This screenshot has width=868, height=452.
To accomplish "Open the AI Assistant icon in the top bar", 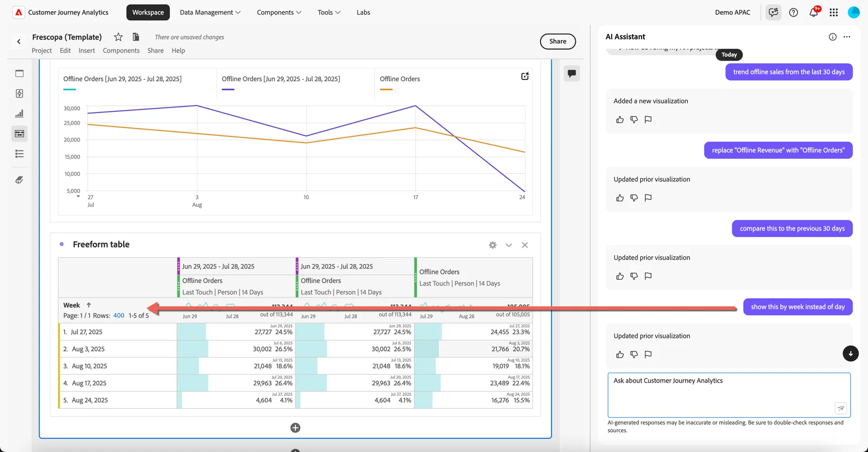I will pos(774,12).
